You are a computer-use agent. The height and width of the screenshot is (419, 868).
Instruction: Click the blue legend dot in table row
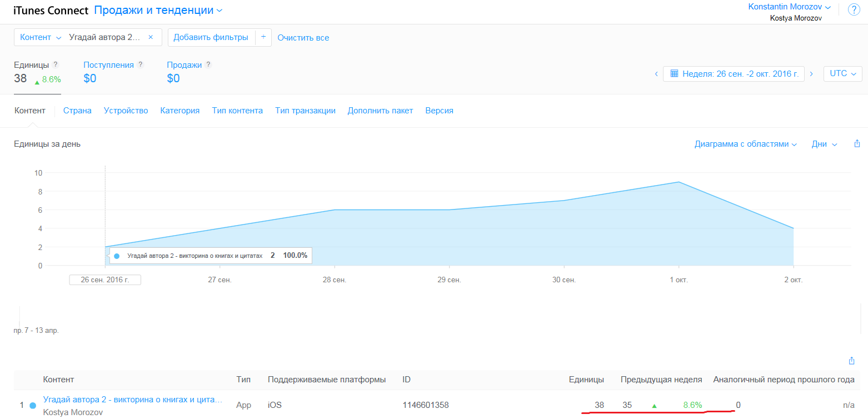tap(33, 406)
